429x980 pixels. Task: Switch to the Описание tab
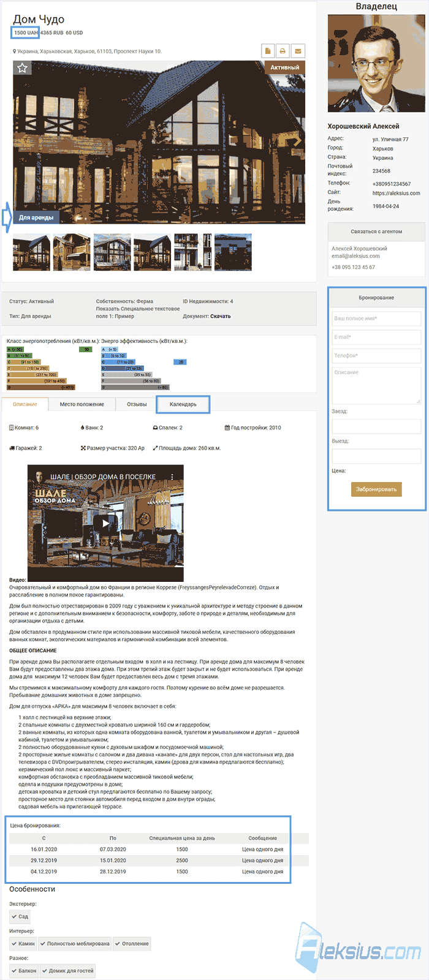pyautogui.click(x=25, y=404)
